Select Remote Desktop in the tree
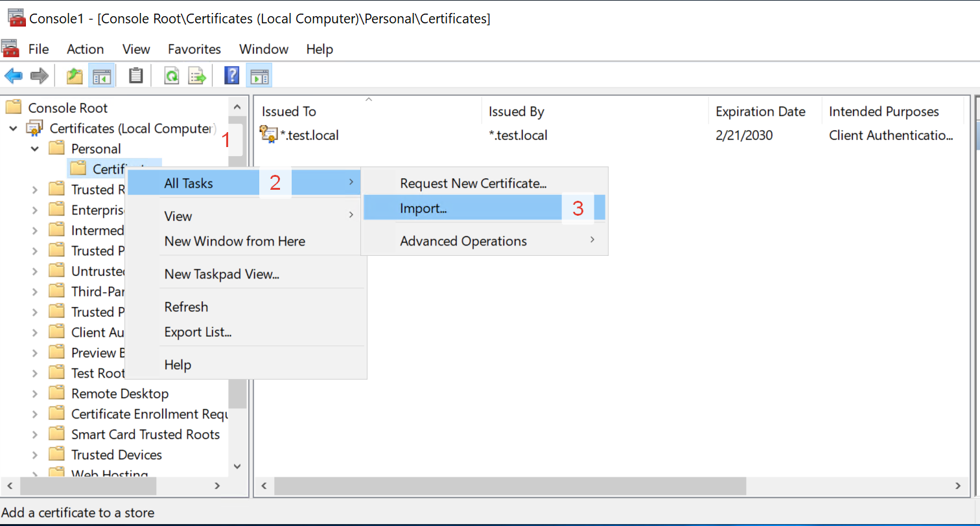This screenshot has height=526, width=980. [120, 393]
